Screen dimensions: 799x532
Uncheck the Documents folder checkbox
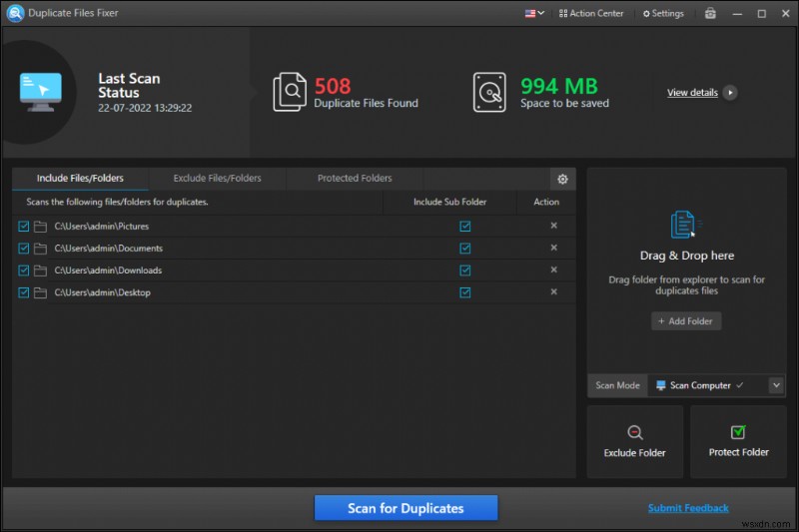point(23,249)
